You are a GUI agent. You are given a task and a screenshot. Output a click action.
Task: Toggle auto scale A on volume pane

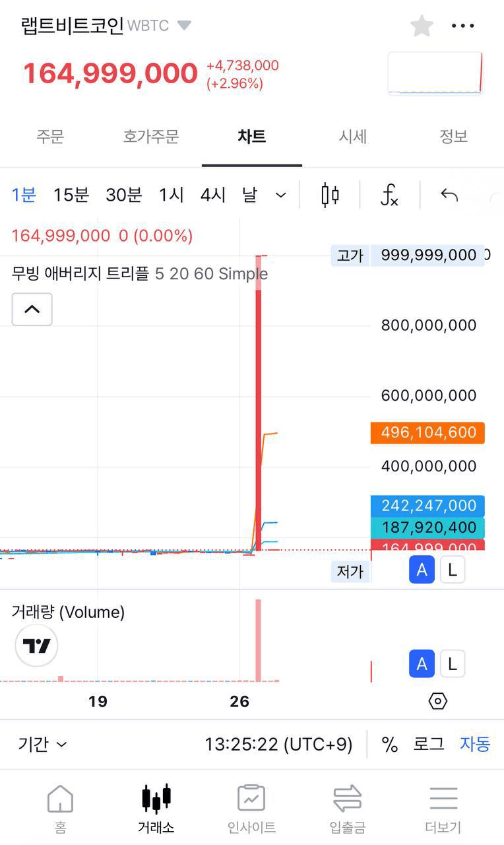pyautogui.click(x=422, y=663)
